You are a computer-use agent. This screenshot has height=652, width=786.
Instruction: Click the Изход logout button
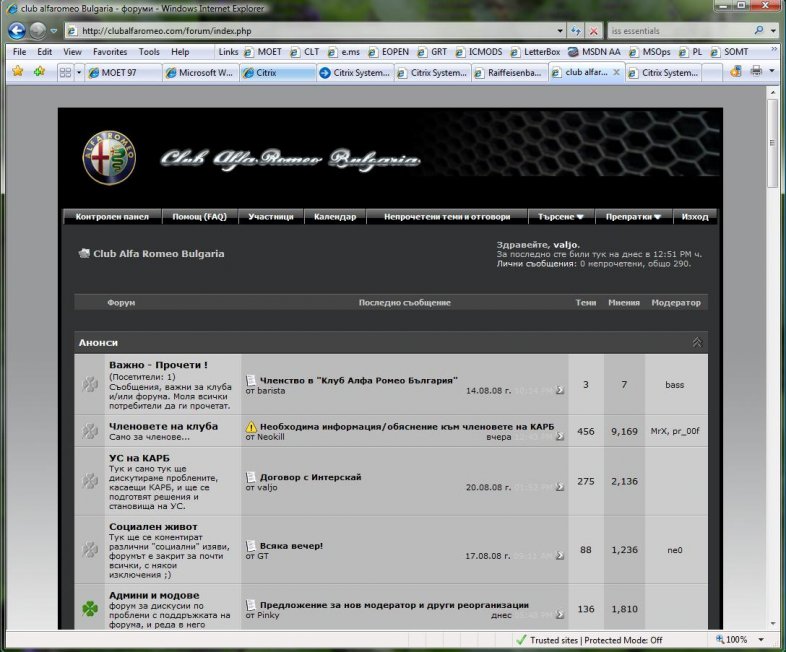[x=694, y=216]
